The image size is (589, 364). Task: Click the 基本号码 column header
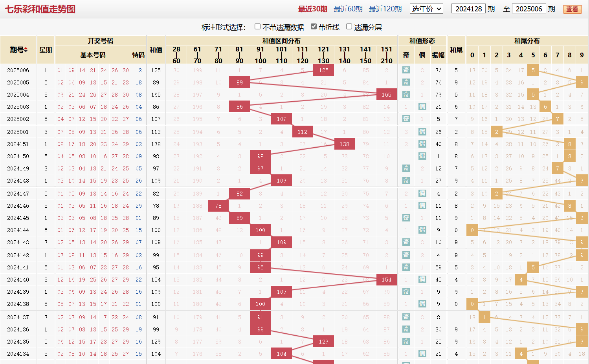[93, 55]
